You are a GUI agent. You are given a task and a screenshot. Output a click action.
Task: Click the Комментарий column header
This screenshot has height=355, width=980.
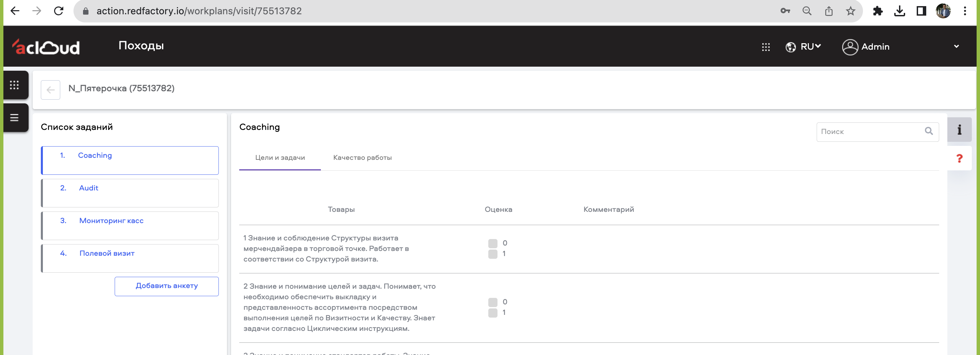click(x=609, y=209)
